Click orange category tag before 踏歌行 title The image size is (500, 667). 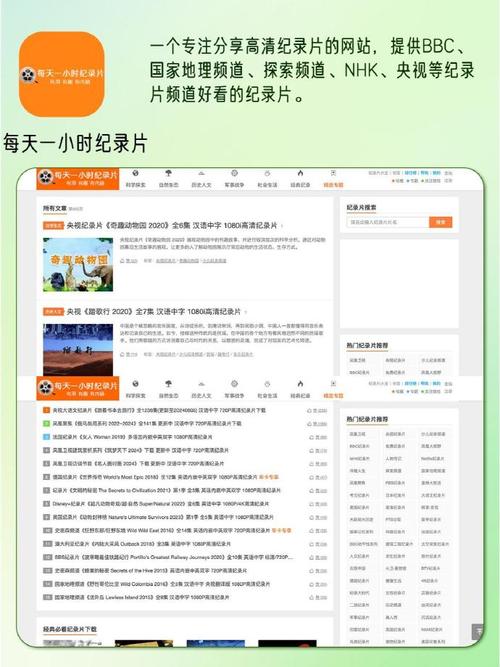coord(54,312)
